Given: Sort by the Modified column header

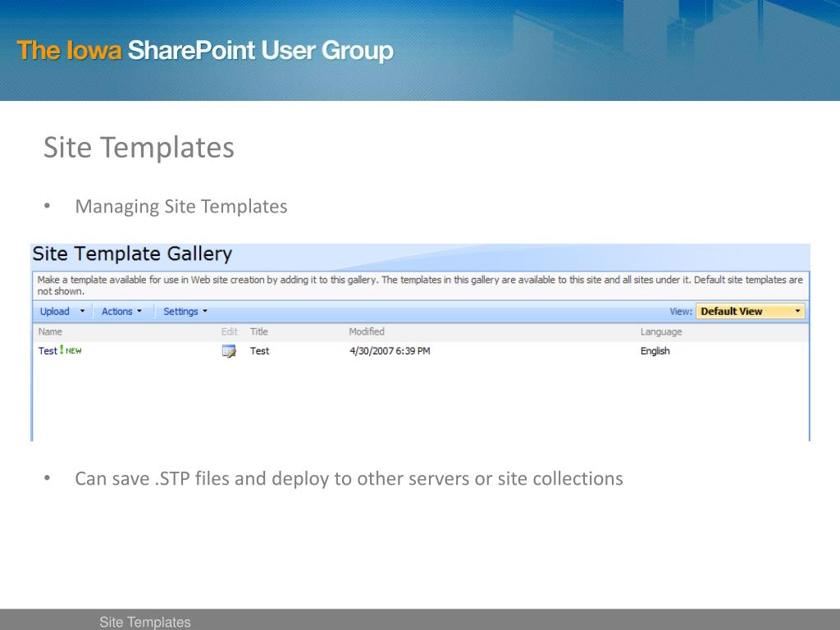Looking at the screenshot, I should pos(367,331).
